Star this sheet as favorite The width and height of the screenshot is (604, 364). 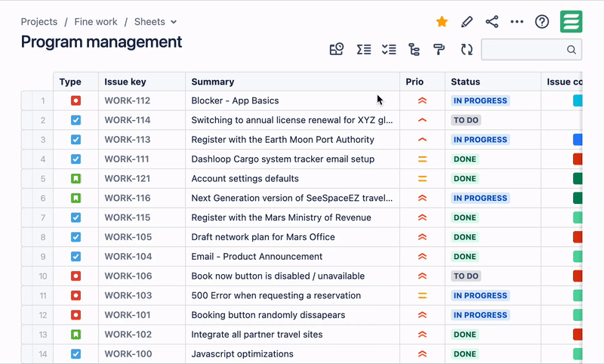(x=442, y=22)
